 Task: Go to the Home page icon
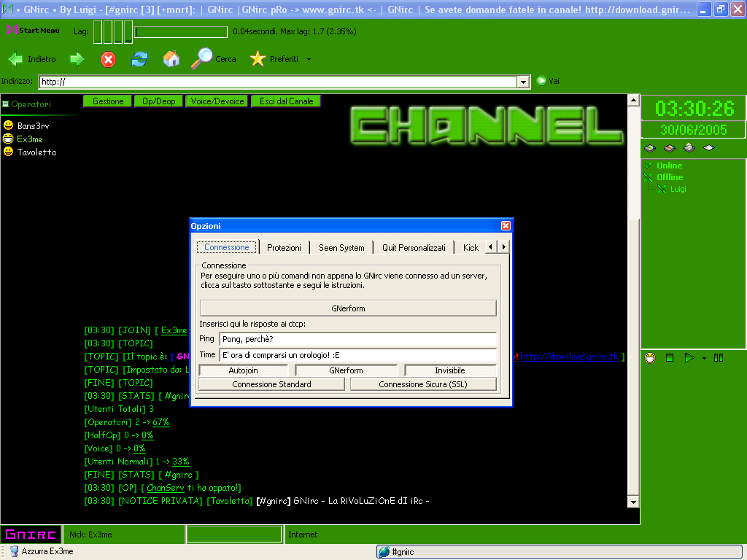171,60
